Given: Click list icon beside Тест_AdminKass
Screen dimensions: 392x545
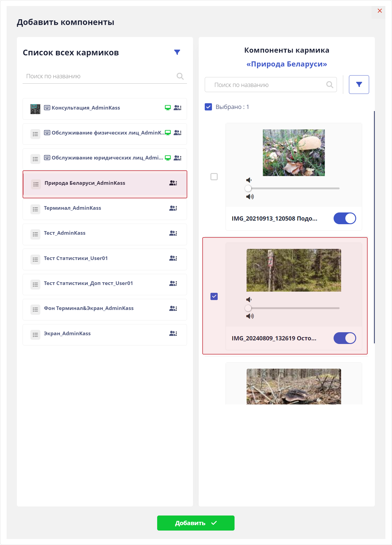Looking at the screenshot, I should tap(36, 234).
